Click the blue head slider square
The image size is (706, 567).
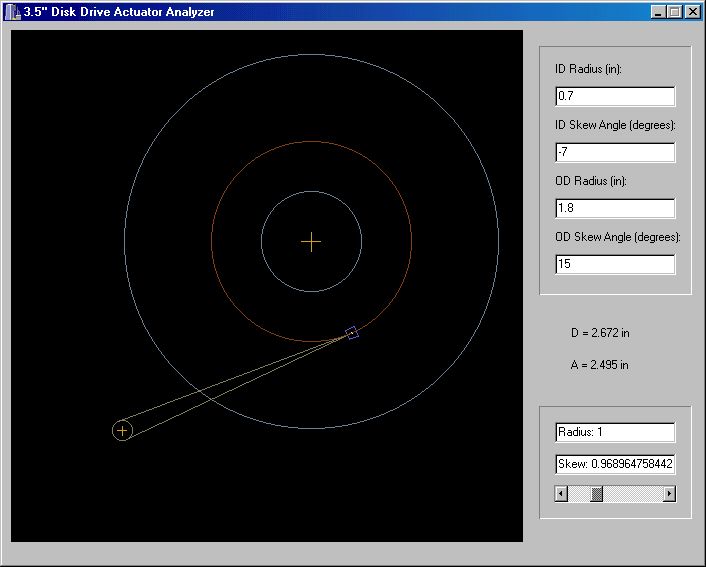(352, 333)
